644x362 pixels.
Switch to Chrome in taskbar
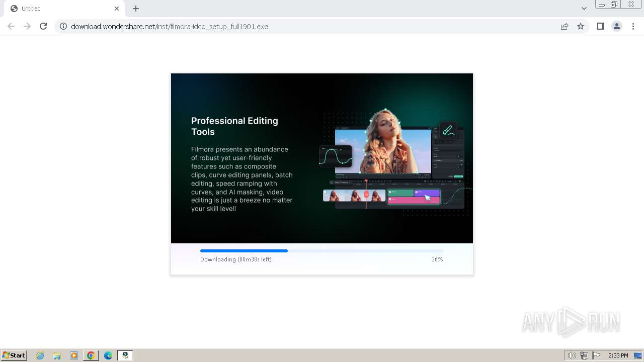[91, 355]
